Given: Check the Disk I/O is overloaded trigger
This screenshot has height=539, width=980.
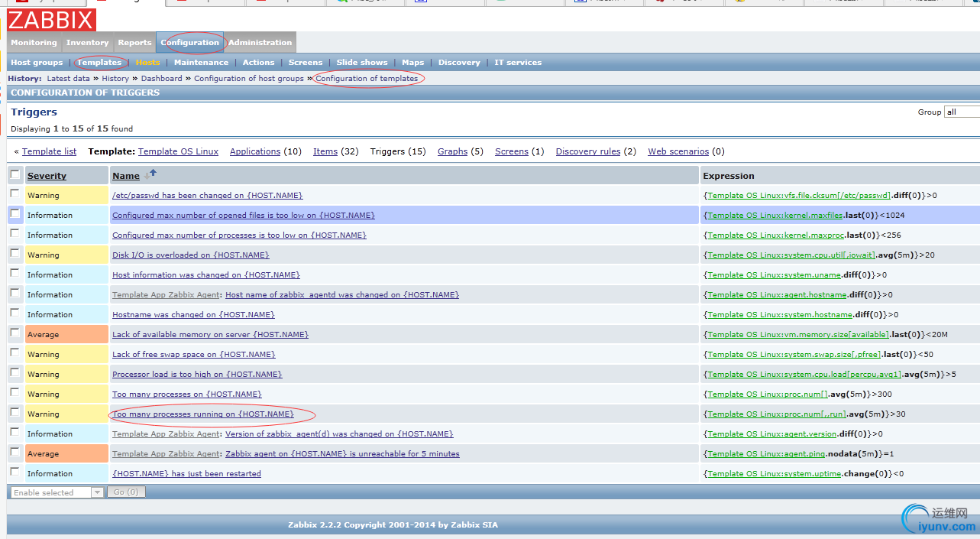Looking at the screenshot, I should (15, 254).
